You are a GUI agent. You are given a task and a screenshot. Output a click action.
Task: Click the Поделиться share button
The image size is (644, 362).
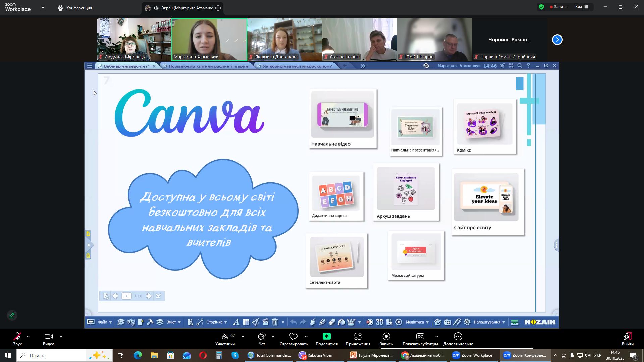point(326,339)
